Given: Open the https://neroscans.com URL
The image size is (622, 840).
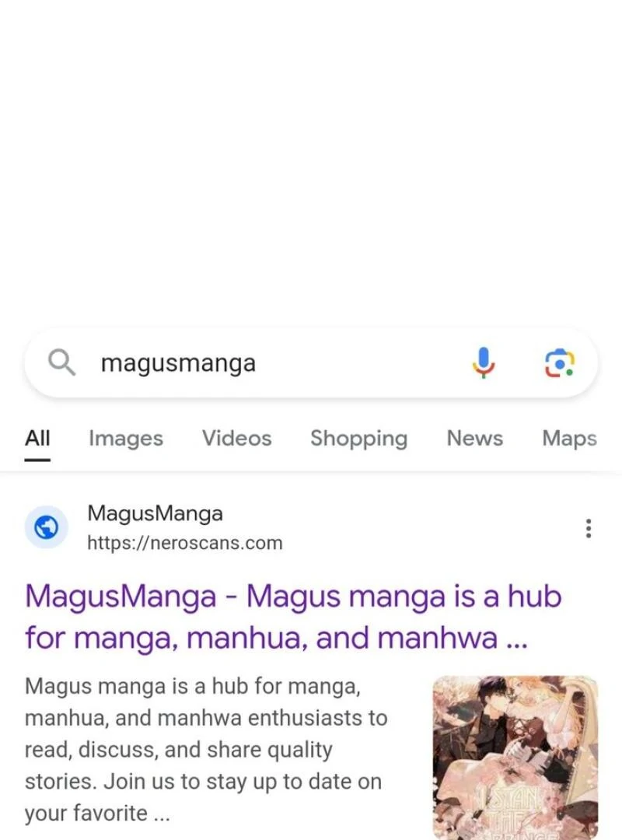Looking at the screenshot, I should click(x=185, y=543).
